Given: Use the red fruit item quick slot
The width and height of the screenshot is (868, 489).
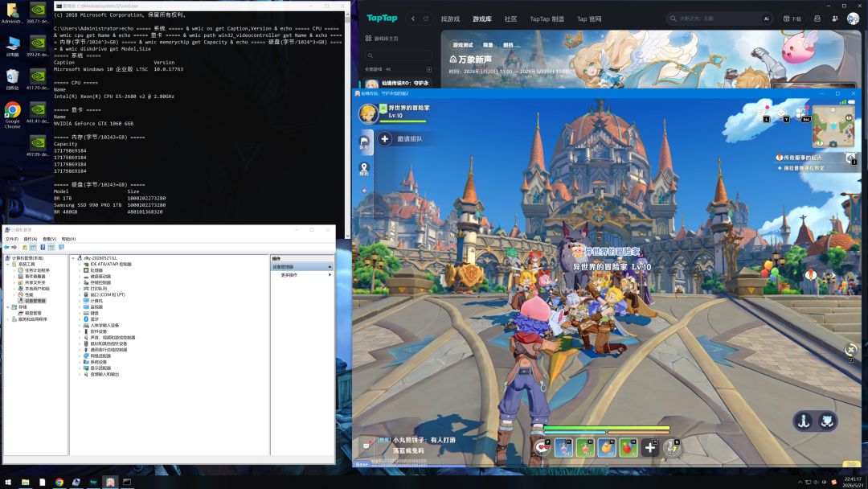Looking at the screenshot, I should [628, 447].
